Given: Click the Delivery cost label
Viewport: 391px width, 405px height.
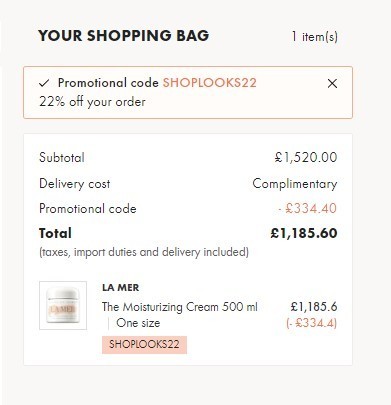Looking at the screenshot, I should pos(75,184).
